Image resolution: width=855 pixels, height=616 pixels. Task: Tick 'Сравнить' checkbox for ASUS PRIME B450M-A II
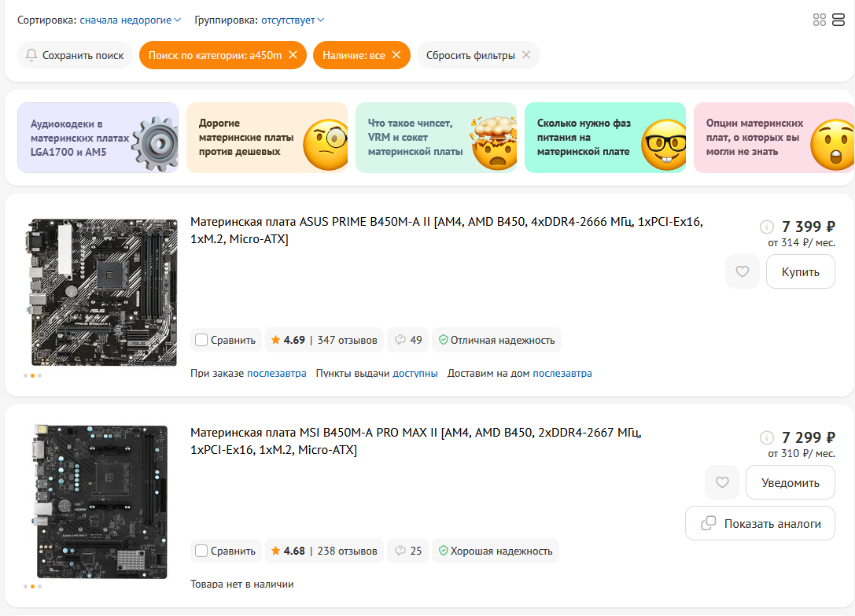pyautogui.click(x=201, y=340)
